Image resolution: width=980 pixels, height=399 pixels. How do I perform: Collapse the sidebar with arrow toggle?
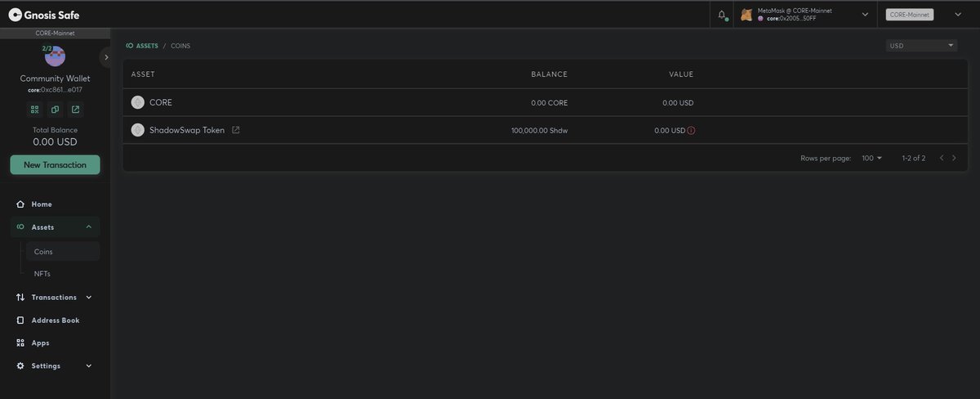(x=106, y=56)
